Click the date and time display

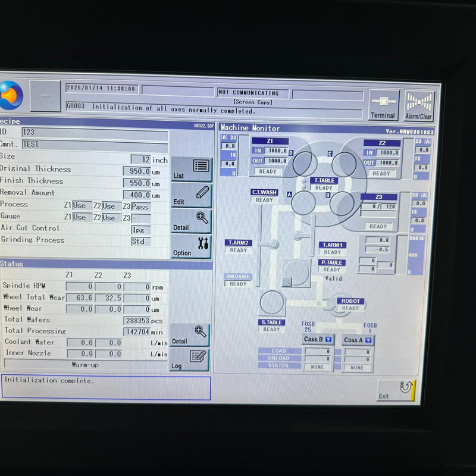102,89
